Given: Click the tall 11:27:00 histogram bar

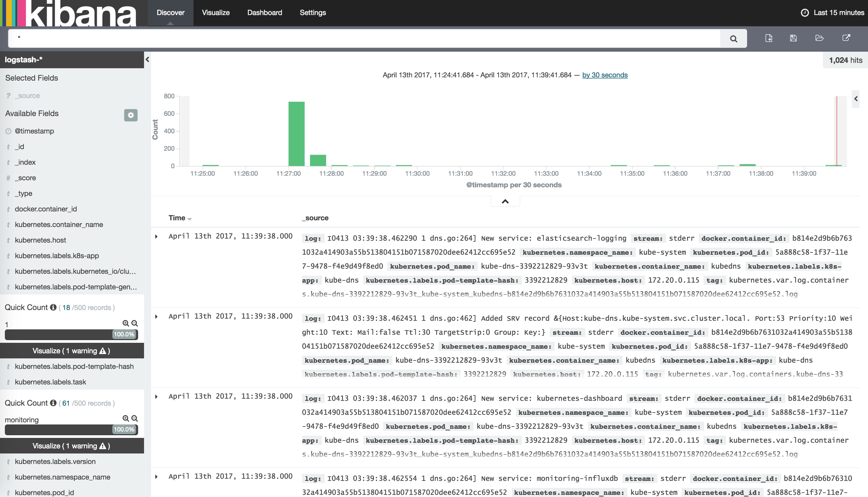Looking at the screenshot, I should pos(296,134).
